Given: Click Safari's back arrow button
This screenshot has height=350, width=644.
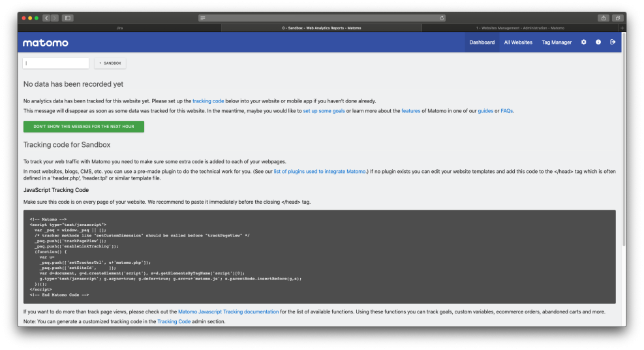Looking at the screenshot, I should [x=46, y=18].
